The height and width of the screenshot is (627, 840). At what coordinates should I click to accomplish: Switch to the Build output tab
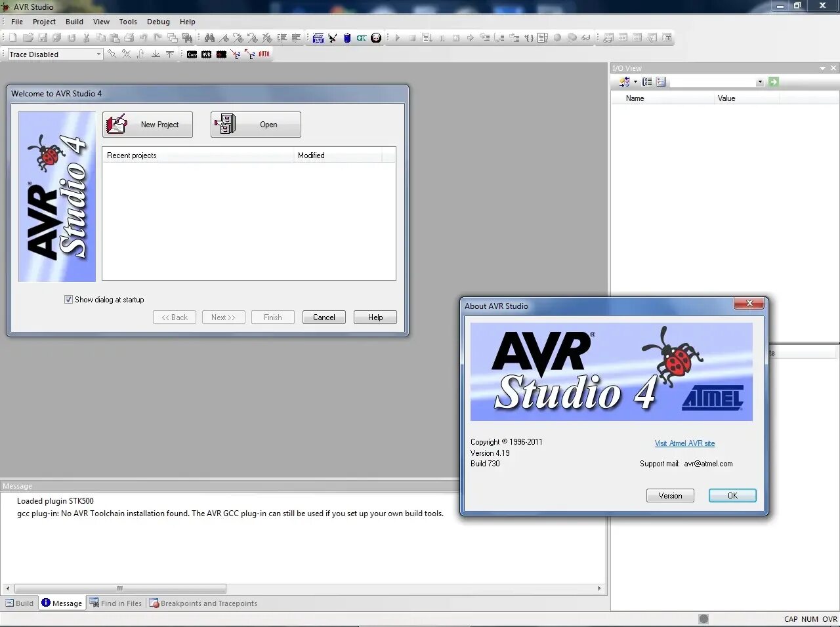[x=20, y=603]
